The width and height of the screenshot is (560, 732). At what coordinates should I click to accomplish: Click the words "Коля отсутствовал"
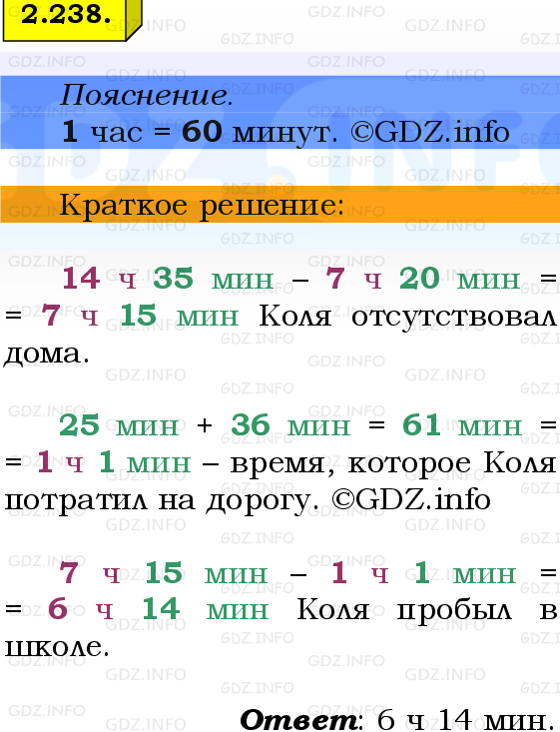click(x=407, y=317)
